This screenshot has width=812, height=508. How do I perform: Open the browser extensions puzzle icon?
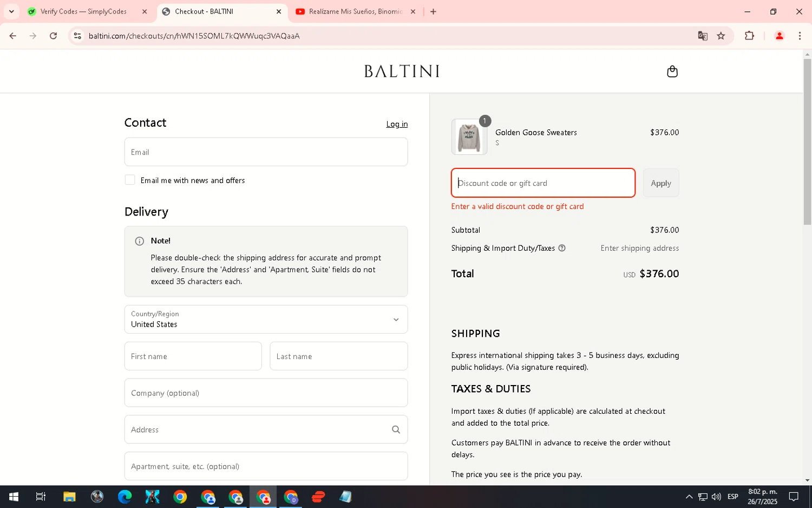(x=749, y=36)
